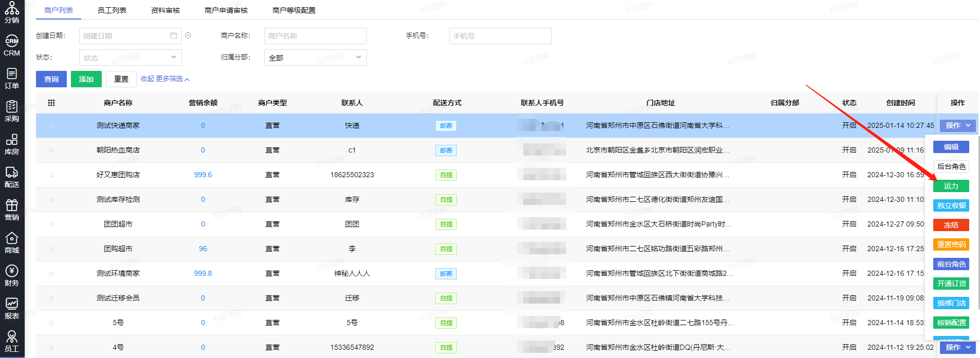Open the 库房 warehouse sidebar icon
Image resolution: width=980 pixels, height=358 pixels.
point(12,144)
